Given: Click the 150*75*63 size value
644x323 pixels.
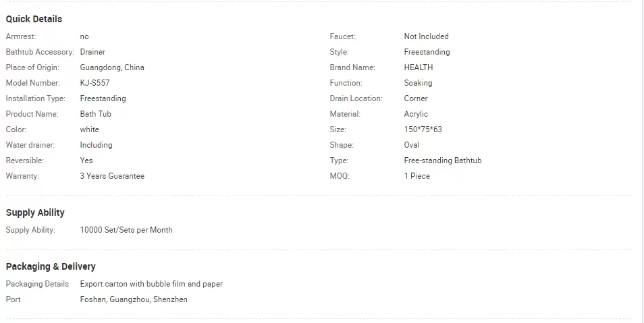Looking at the screenshot, I should coord(423,129).
